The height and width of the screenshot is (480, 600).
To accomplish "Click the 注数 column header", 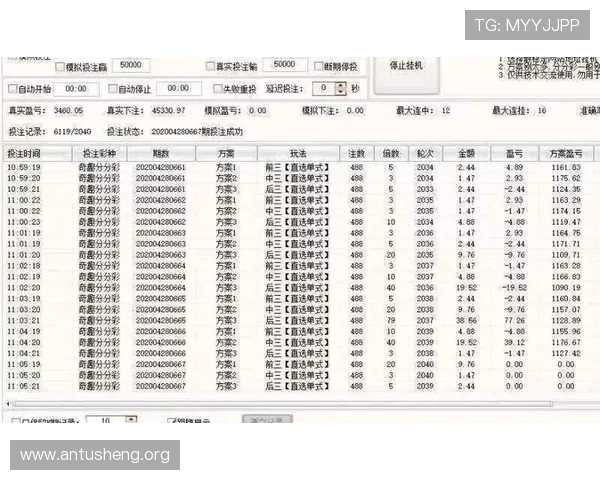I will pyautogui.click(x=357, y=154).
